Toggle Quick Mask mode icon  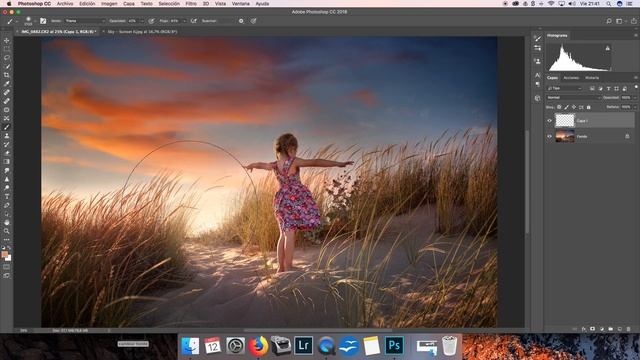(7, 267)
